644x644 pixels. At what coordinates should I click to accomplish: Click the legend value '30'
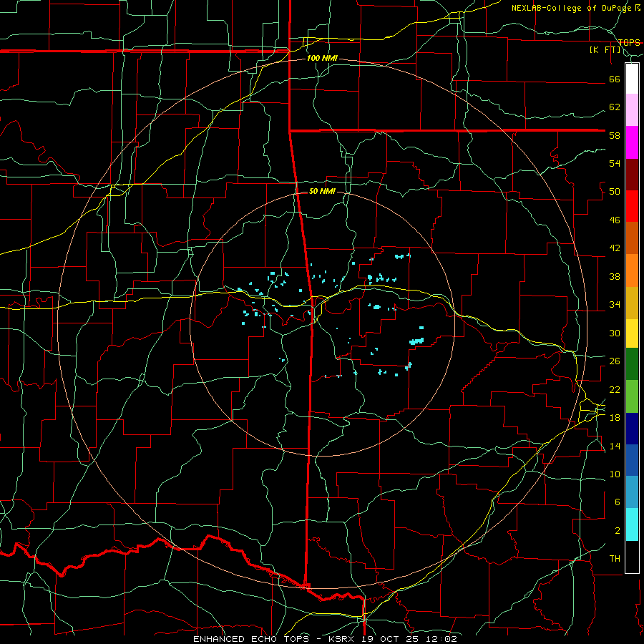click(615, 333)
